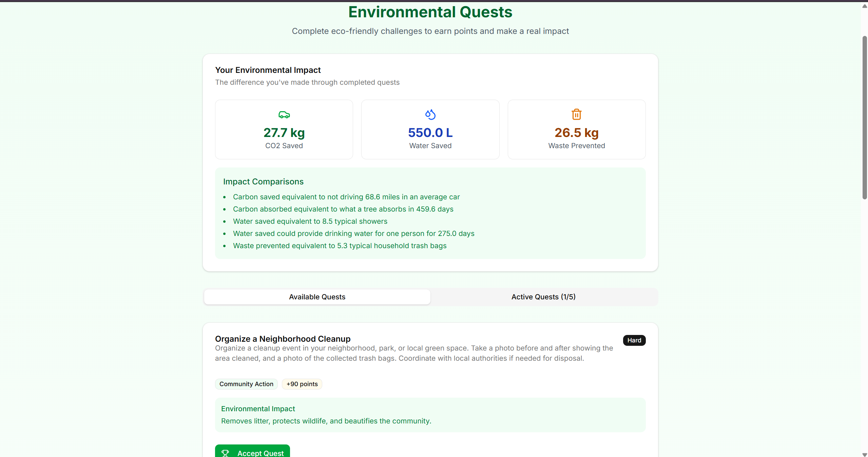
Task: Click the quest's Environmental Impact box
Action: tap(430, 415)
